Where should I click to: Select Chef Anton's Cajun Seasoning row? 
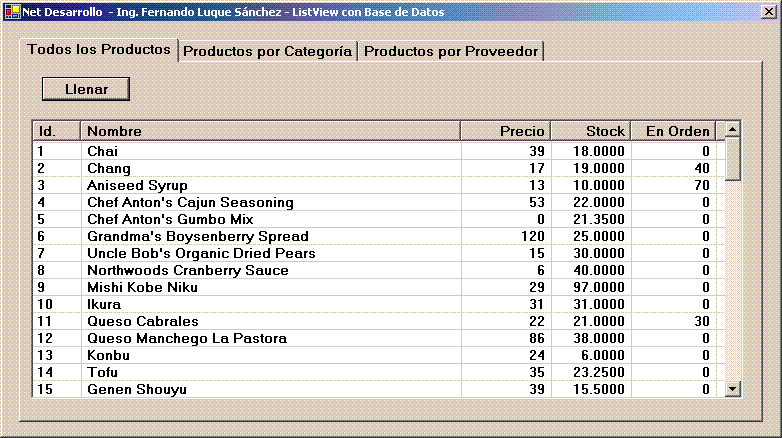point(378,202)
